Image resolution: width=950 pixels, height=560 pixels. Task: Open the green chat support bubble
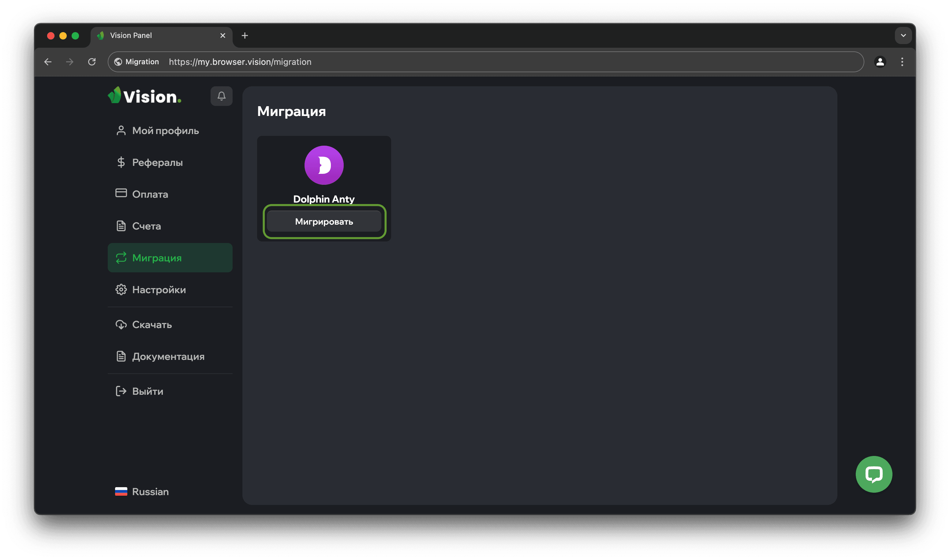[873, 474]
